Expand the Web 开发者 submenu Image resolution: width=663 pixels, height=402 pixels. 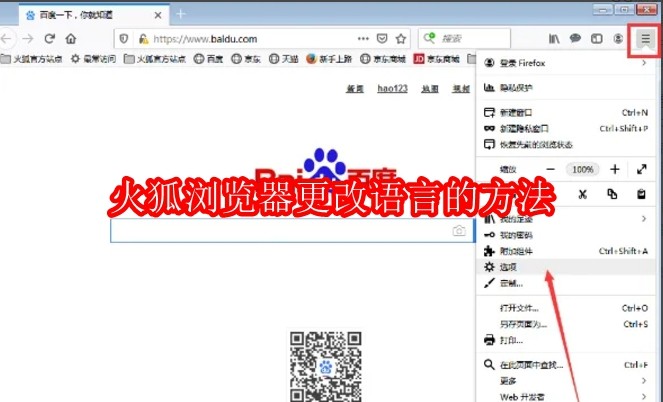coord(566,397)
